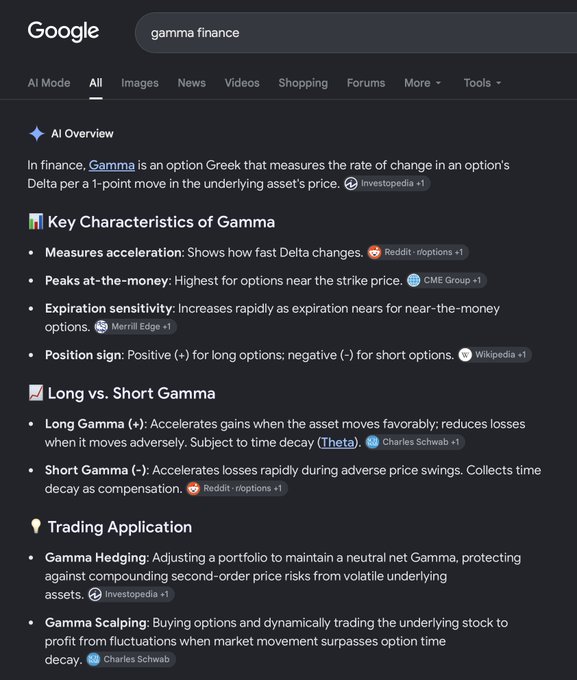577x680 pixels.
Task: Click the Charles Schwab icon after Long Gamma
Action: click(x=372, y=442)
